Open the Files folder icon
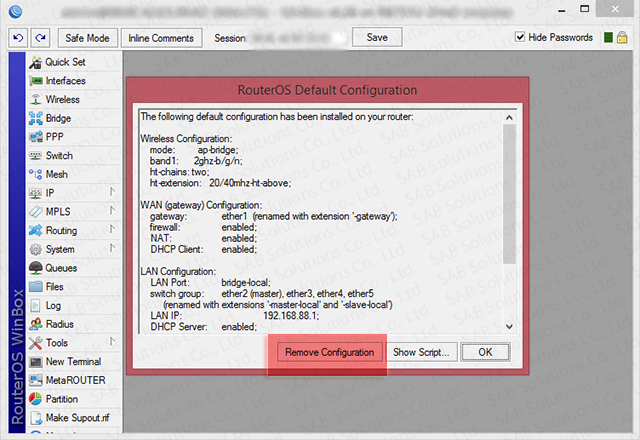Screen dimensions: 640x440 pyautogui.click(x=36, y=287)
